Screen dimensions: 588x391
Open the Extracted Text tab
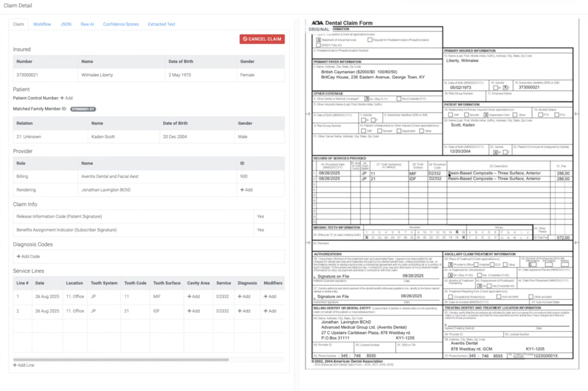point(161,24)
